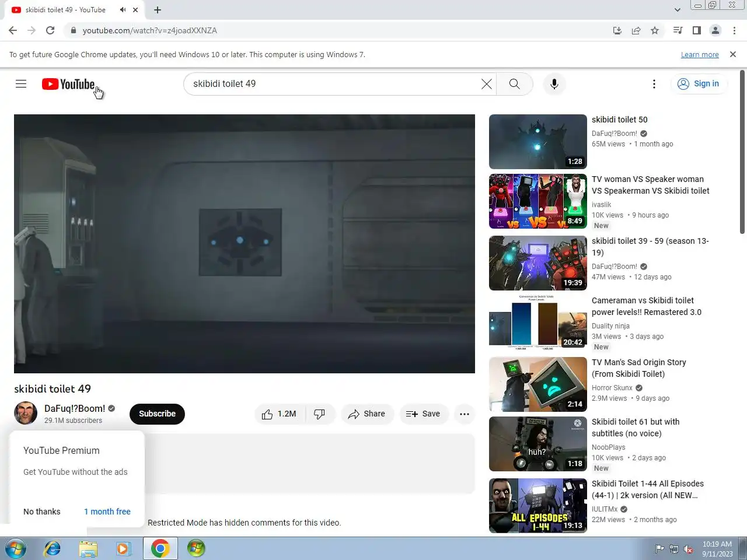
Task: Like the video with thumbs up
Action: (x=280, y=414)
